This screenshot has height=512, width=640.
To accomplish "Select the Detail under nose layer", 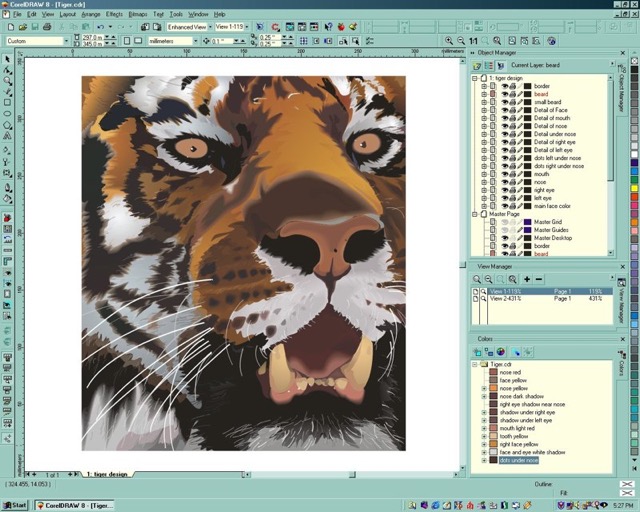I will [x=555, y=134].
